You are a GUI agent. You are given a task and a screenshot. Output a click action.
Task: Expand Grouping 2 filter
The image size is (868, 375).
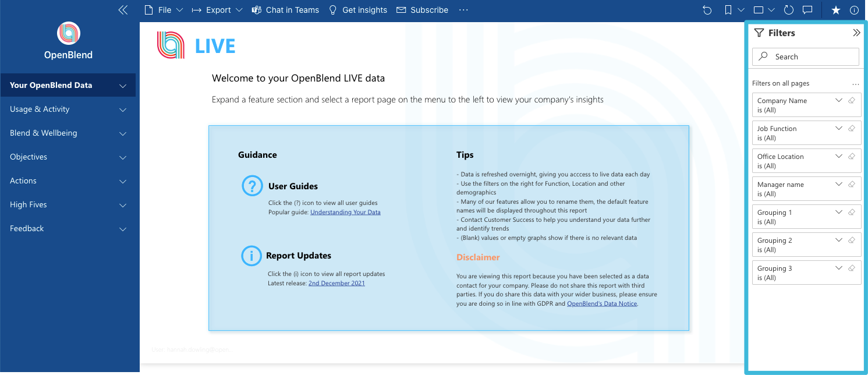coord(839,240)
